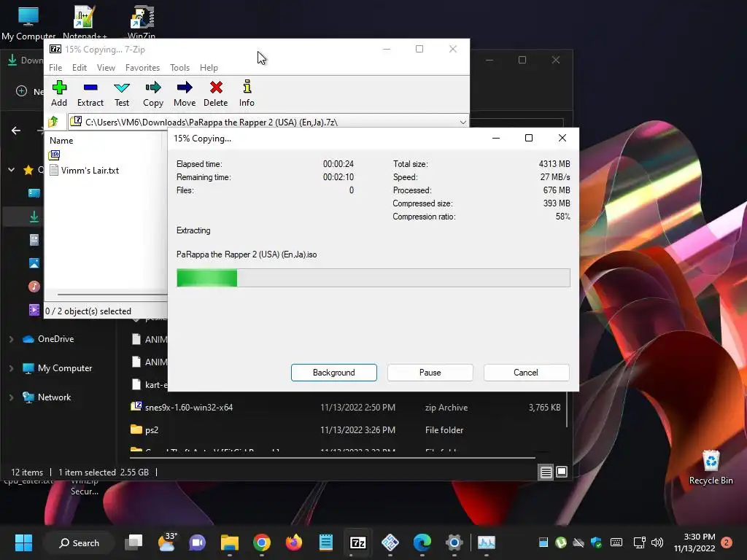Cancel the extraction
747x560 pixels.
coord(526,373)
